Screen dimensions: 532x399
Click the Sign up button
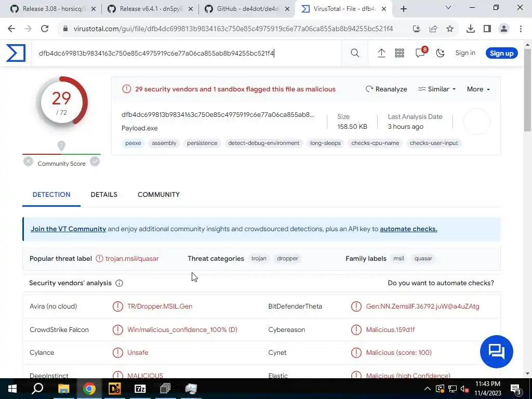pyautogui.click(x=501, y=54)
